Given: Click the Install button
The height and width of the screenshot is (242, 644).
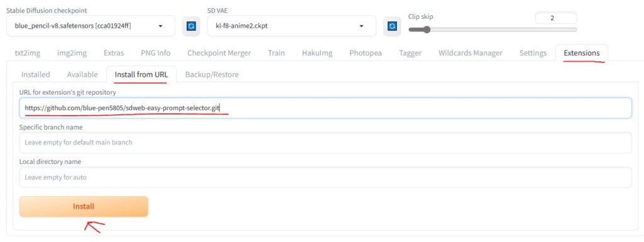Looking at the screenshot, I should click(x=84, y=207).
